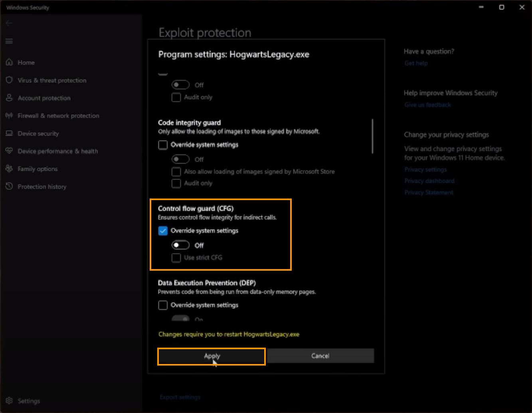Uncheck Override system settings under Control flow guard

[163, 231]
